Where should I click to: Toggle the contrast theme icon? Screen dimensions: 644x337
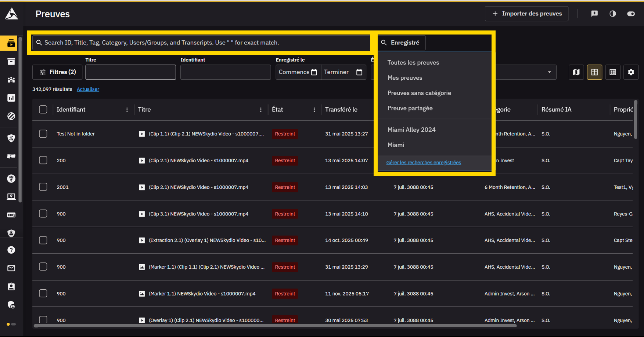pos(612,14)
